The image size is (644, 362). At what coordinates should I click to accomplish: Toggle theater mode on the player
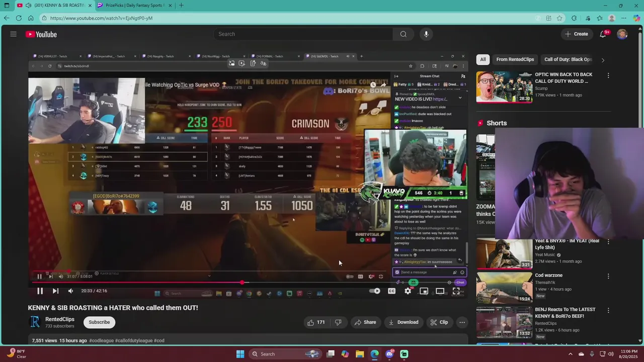pos(440,291)
